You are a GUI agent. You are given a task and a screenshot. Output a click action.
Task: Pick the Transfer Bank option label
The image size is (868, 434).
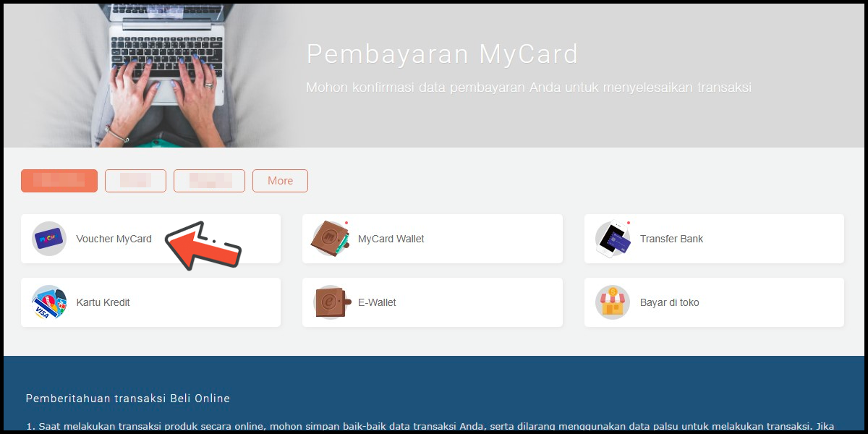(671, 239)
